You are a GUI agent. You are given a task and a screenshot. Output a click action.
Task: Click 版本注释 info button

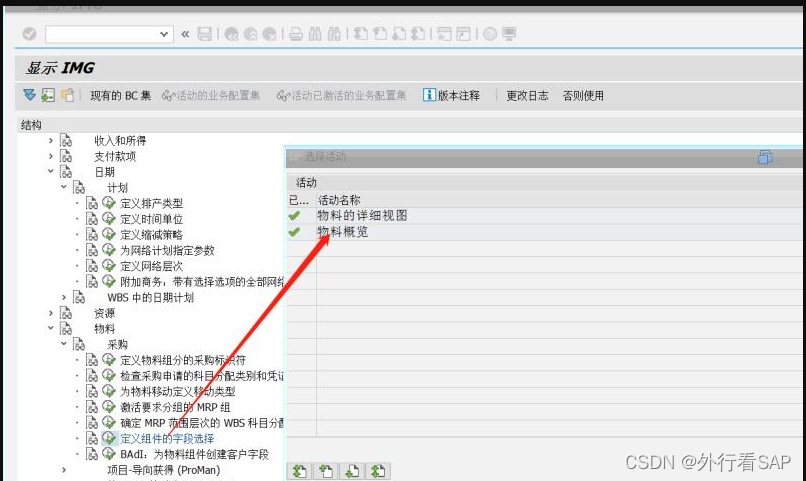[451, 96]
